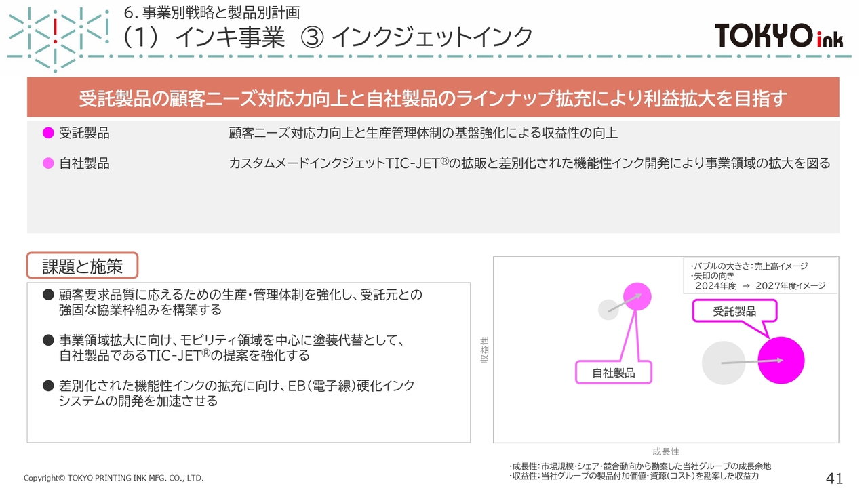Click the slide title (1) インキ事業 ③ インクジェットインク
The width and height of the screenshot is (868, 488).
coord(328,38)
